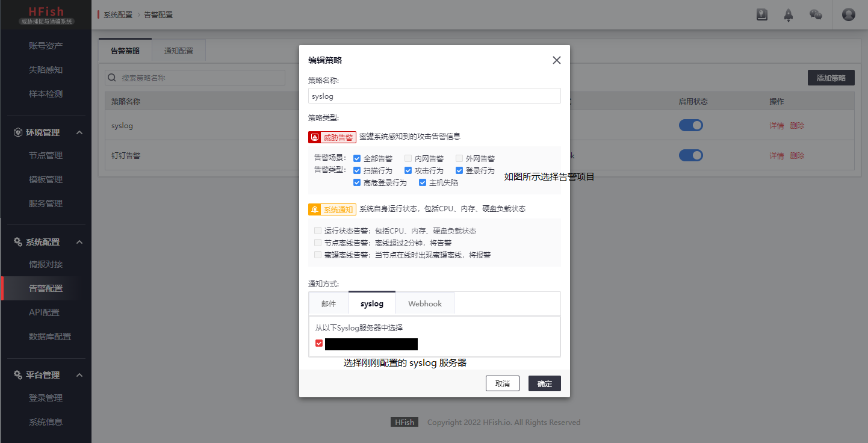Uncheck the 扫描行为 checkbox
The height and width of the screenshot is (443, 868).
(357, 170)
